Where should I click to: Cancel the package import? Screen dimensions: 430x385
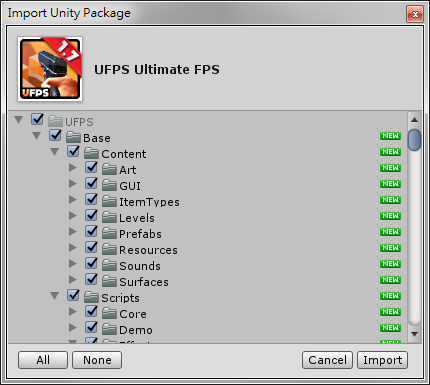[x=327, y=360]
